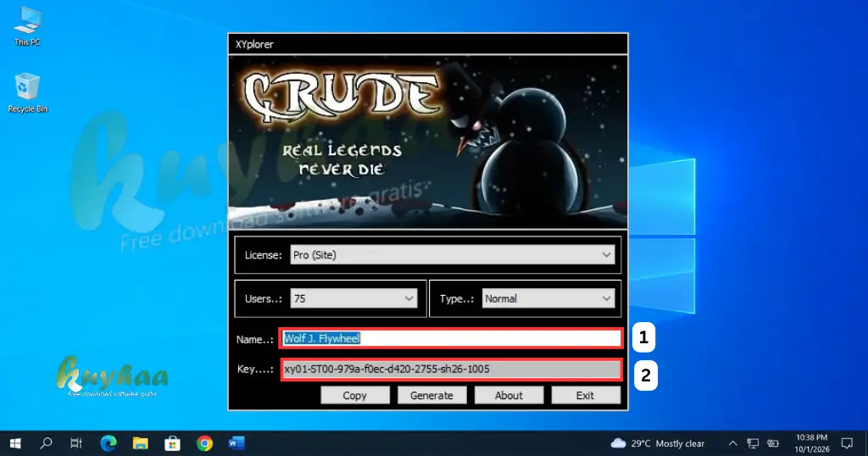Open the Type dropdown set to Normal
Image resolution: width=868 pixels, height=456 pixels.
[548, 299]
